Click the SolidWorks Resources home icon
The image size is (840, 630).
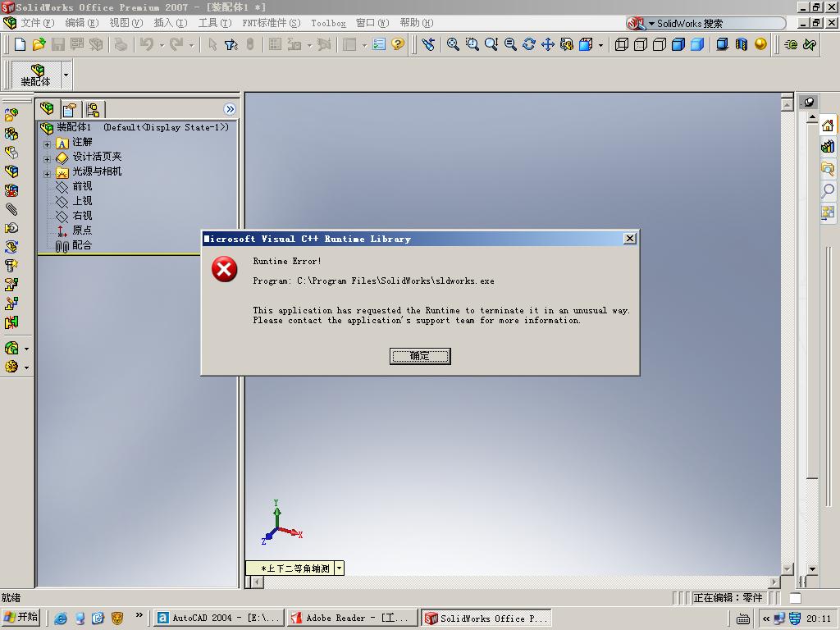coord(828,126)
